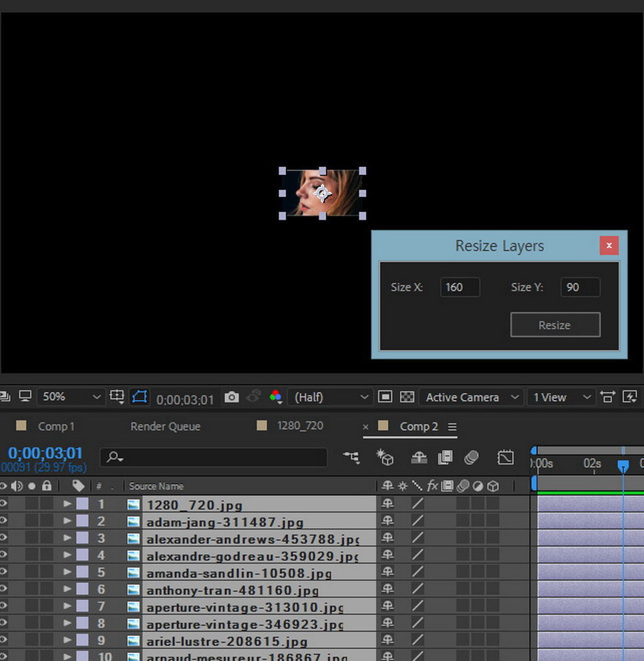Expand layer 7 aperture-vintage-313010 properties
The height and width of the screenshot is (661, 644).
click(x=67, y=606)
